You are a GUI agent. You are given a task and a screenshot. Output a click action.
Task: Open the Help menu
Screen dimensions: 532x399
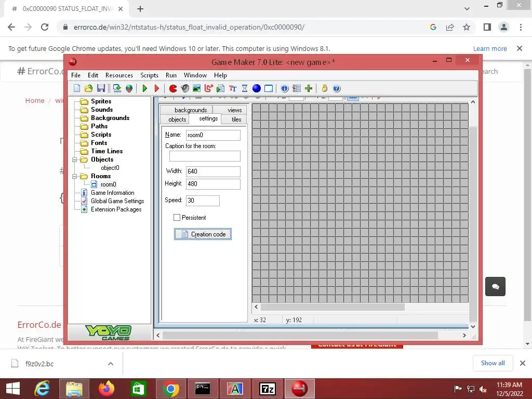coord(220,75)
